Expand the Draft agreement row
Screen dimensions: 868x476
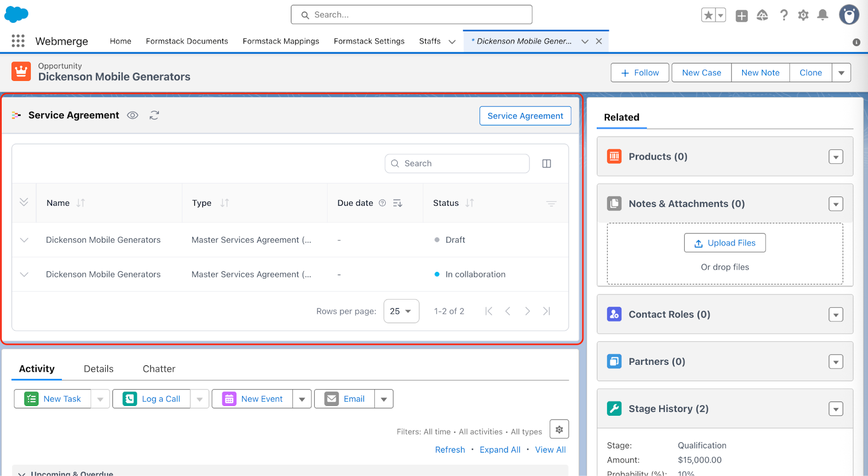coord(24,240)
